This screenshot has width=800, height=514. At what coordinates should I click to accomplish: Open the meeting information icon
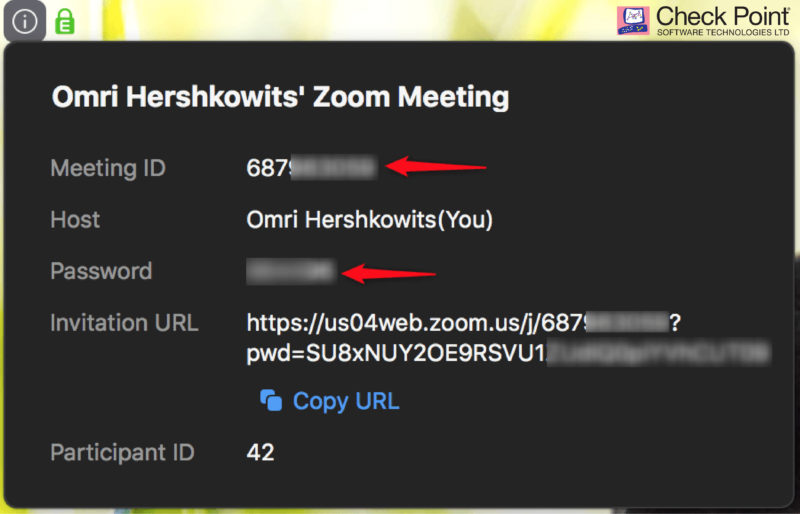coord(24,21)
